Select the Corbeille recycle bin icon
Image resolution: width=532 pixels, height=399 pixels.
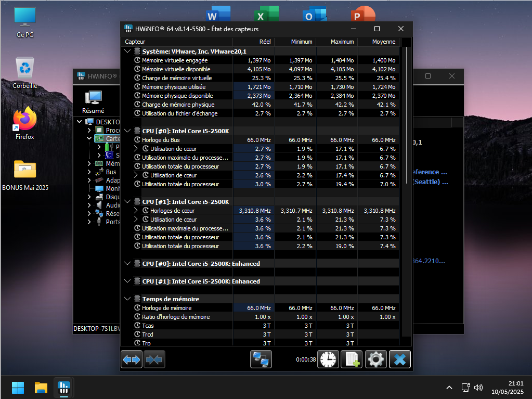[x=25, y=73]
